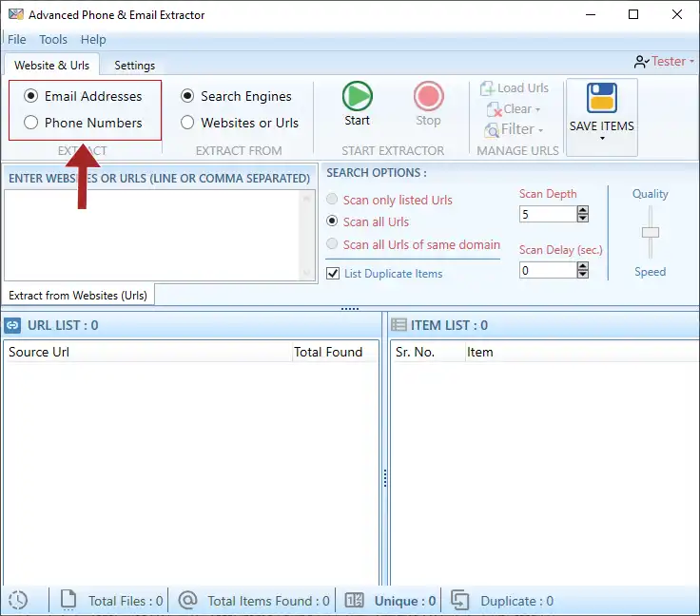The image size is (700, 616).
Task: Click the Clear urls icon
Action: tap(495, 109)
